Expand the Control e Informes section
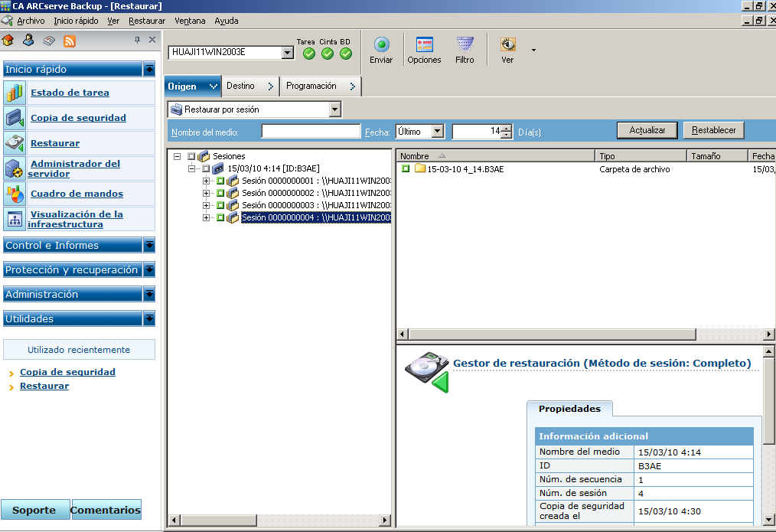 coord(149,246)
